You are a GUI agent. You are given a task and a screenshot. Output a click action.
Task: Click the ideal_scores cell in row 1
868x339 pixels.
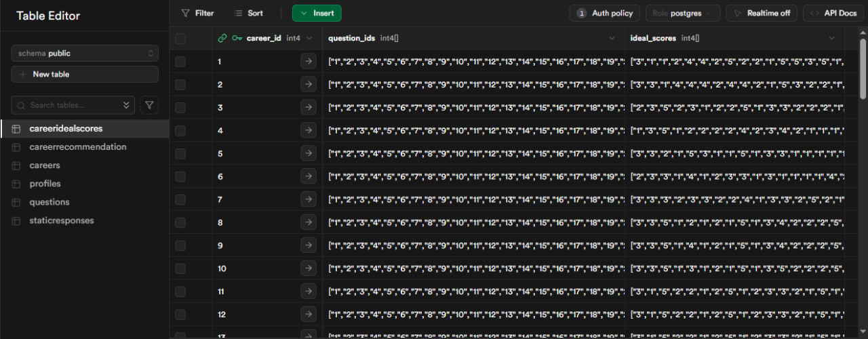pyautogui.click(x=734, y=62)
